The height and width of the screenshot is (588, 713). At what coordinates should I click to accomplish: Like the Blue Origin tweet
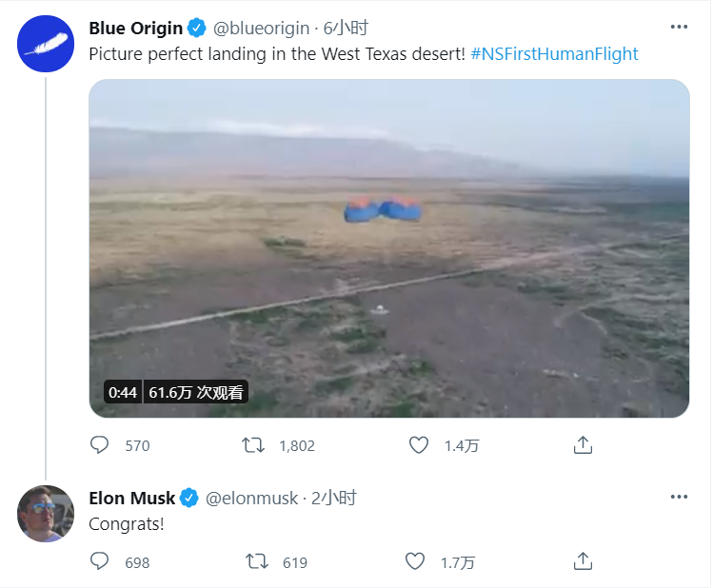pos(418,445)
